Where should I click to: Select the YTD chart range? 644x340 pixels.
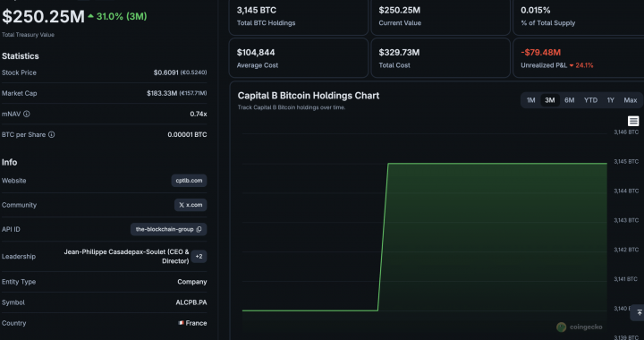(590, 100)
